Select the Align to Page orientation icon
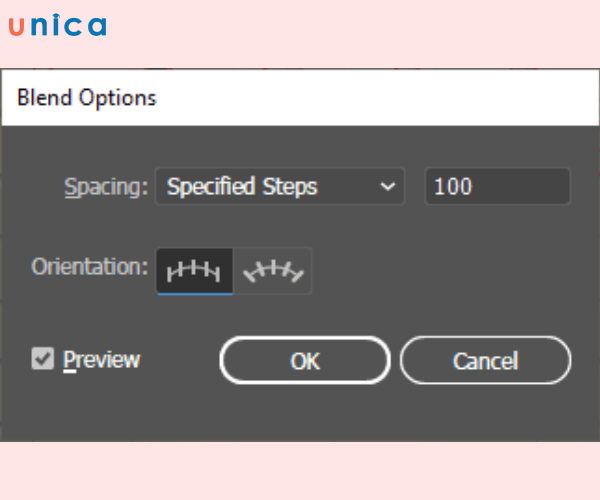The image size is (600, 500). (194, 270)
